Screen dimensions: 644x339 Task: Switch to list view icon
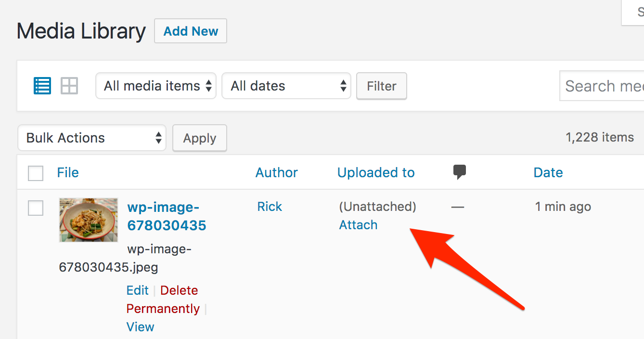42,86
